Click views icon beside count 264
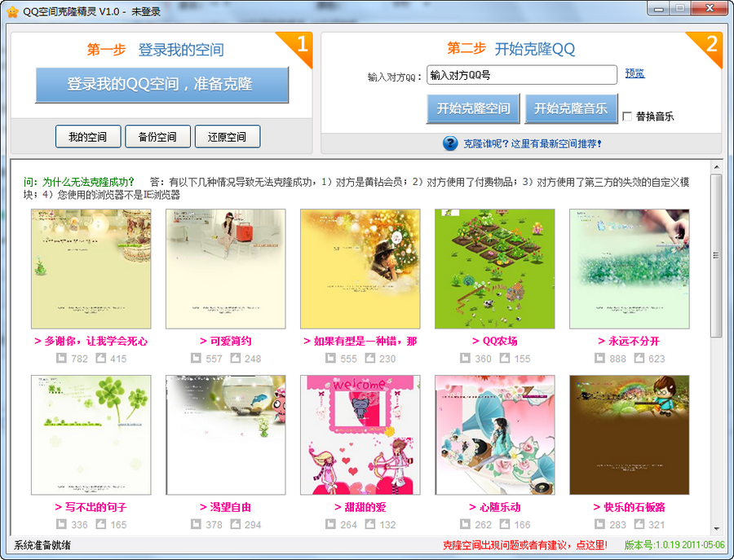The width and height of the screenshot is (734, 560). (x=330, y=524)
